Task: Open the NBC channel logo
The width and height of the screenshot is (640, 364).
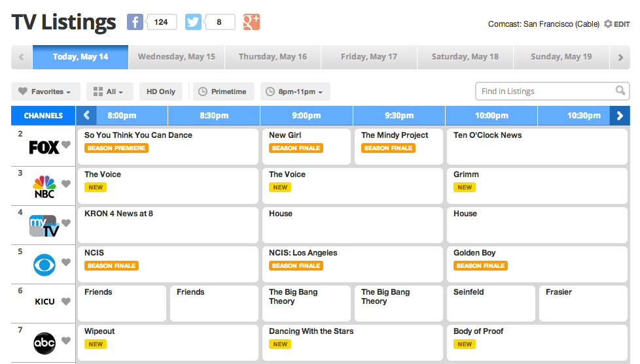Action: (x=44, y=187)
